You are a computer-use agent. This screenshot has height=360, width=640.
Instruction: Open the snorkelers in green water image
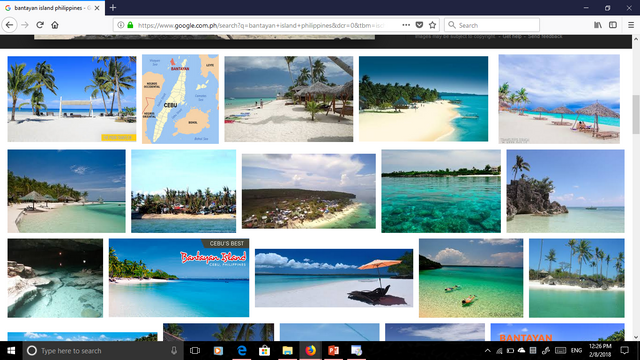(x=471, y=278)
